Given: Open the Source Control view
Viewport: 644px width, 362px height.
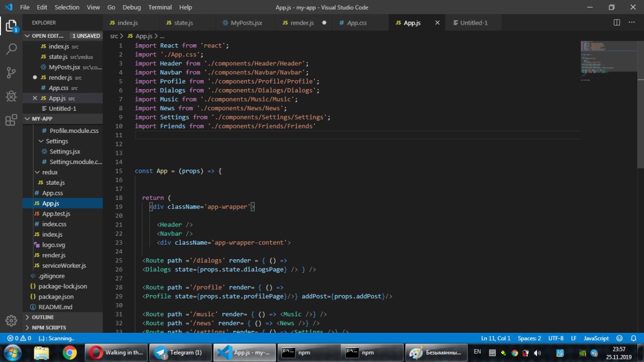Looking at the screenshot, I should tap(11, 73).
